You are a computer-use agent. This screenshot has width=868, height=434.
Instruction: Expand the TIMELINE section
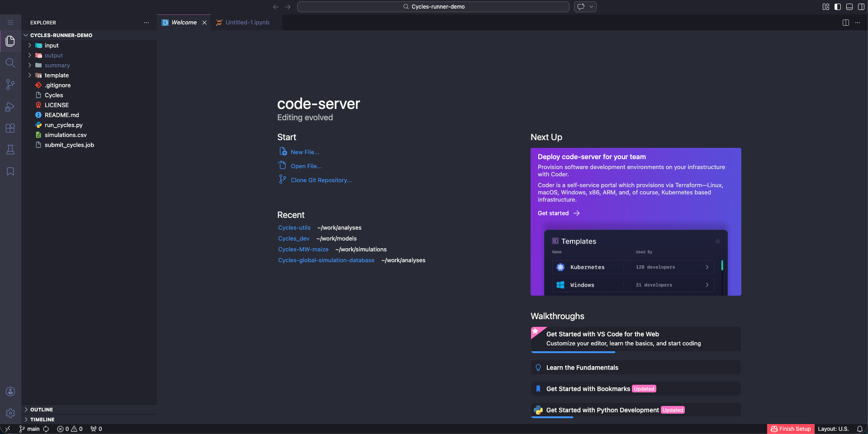89,420
